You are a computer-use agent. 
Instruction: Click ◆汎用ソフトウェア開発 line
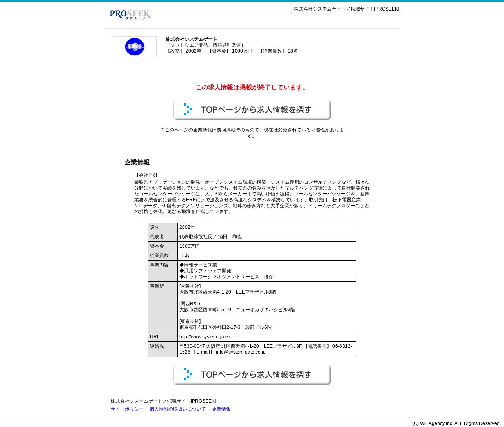(205, 271)
